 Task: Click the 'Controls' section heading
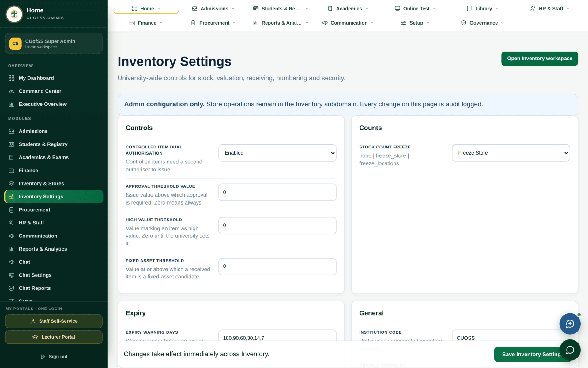click(139, 128)
